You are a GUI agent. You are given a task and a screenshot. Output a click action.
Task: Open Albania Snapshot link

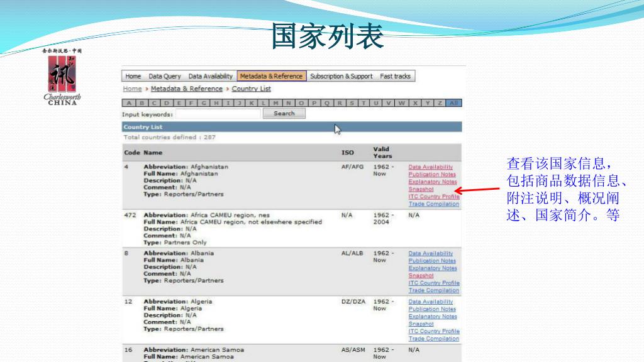pos(421,276)
